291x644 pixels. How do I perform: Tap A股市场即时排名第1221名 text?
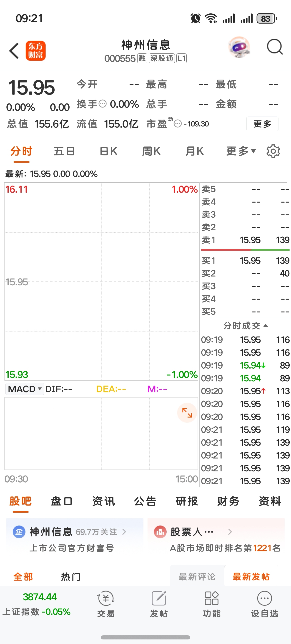225,548
